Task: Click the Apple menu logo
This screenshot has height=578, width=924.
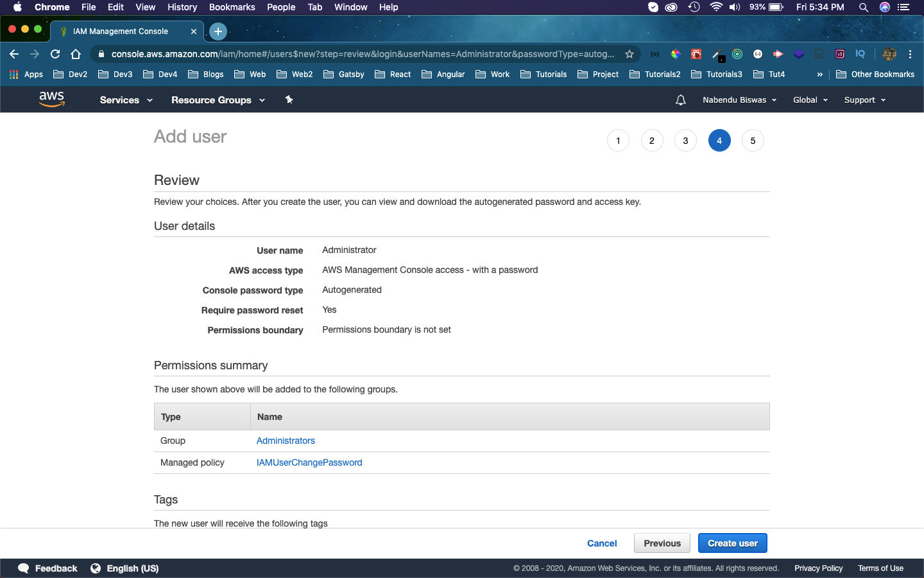Action: click(17, 7)
